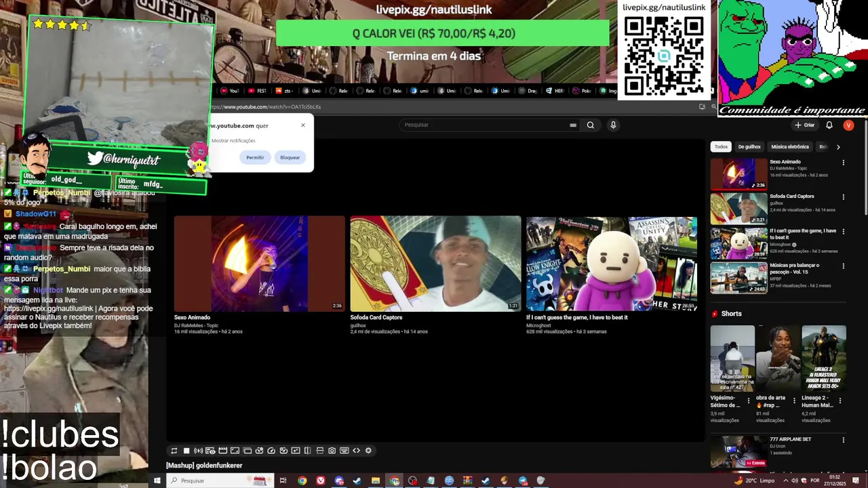The height and width of the screenshot is (488, 868).
Task: Open WinRAR from the taskbar
Action: click(467, 481)
